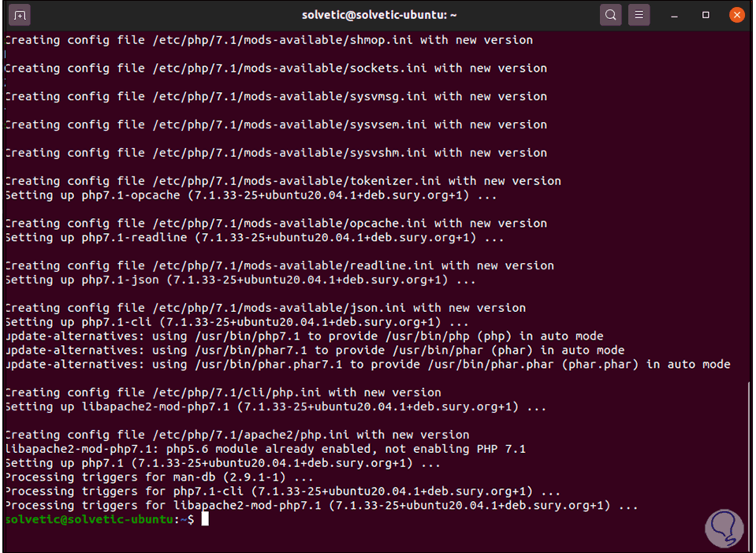Click the window title solvetic@solvetic-ubuntu

(x=380, y=15)
